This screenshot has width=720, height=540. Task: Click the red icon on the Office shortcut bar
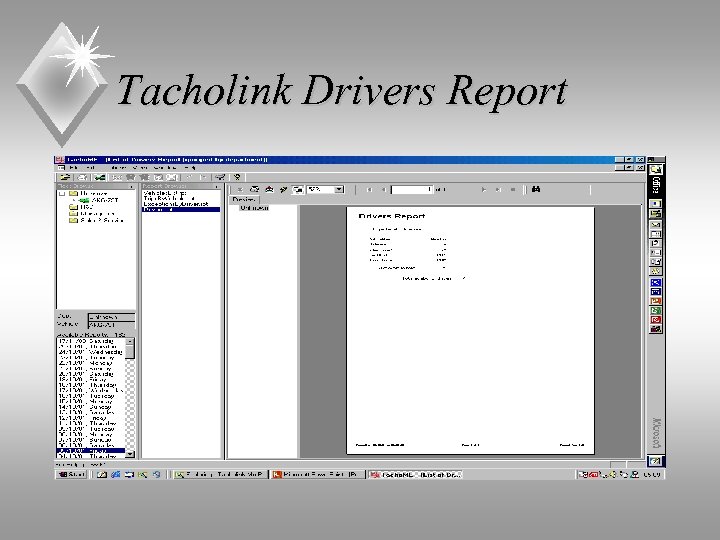(656, 320)
